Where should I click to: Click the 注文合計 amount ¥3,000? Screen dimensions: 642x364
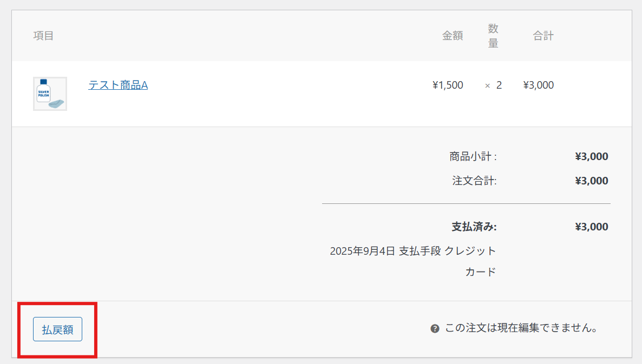[591, 181]
